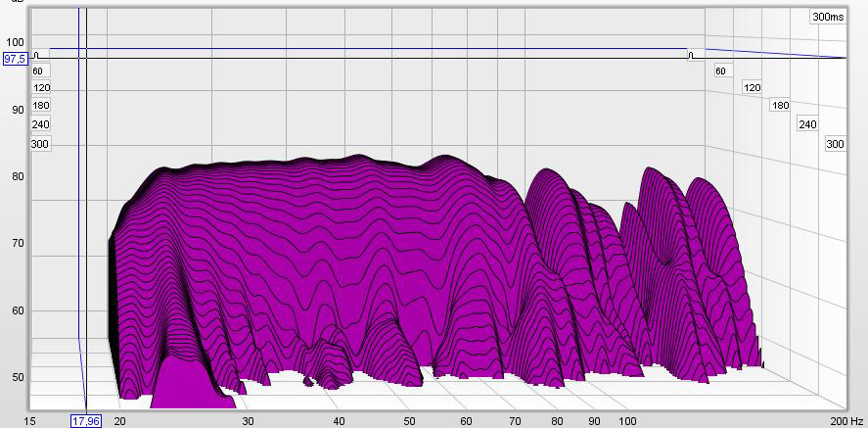Click the 300ms time range label

(x=828, y=17)
